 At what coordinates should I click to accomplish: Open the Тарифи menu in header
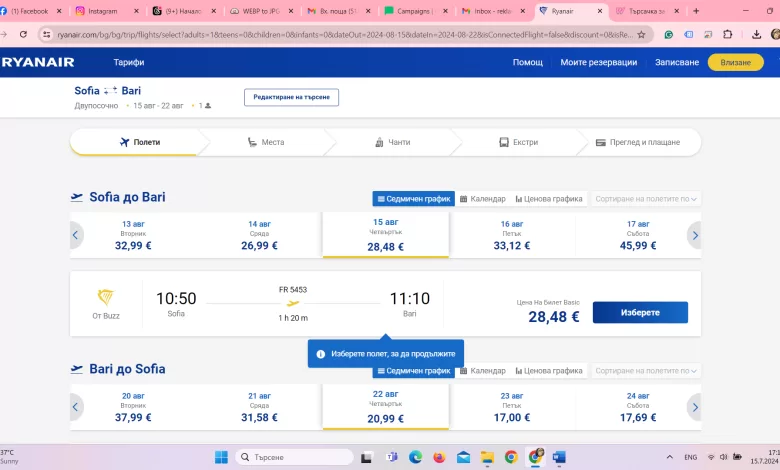[129, 62]
